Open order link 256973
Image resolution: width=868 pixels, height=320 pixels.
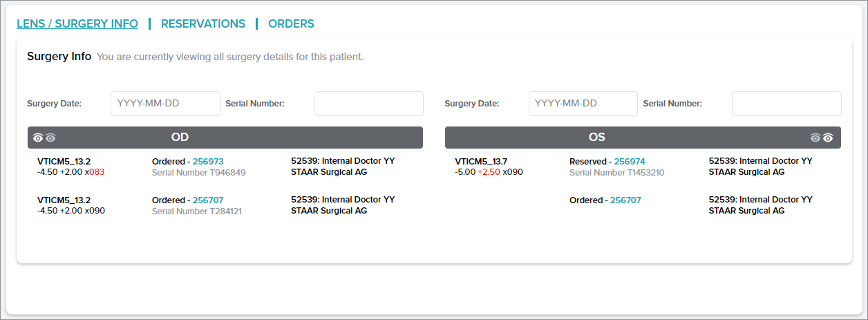[x=208, y=162]
